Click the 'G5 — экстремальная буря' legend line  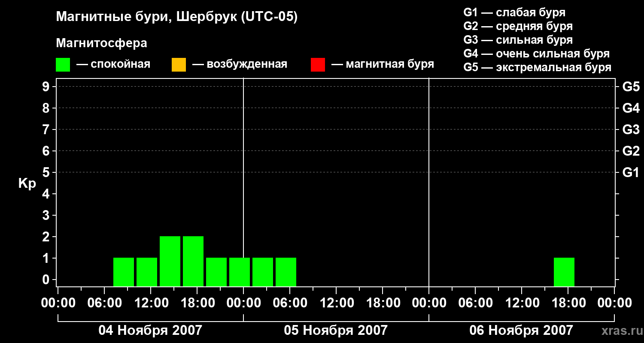pos(537,67)
